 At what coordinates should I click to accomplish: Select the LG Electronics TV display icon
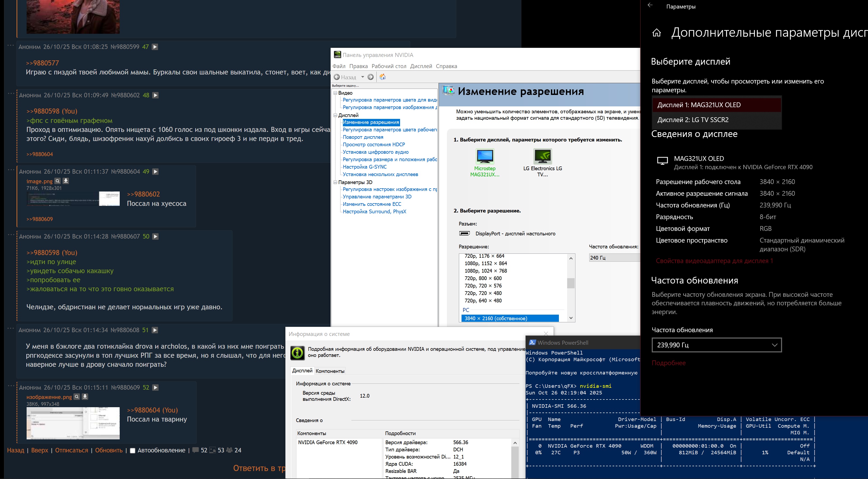542,157
